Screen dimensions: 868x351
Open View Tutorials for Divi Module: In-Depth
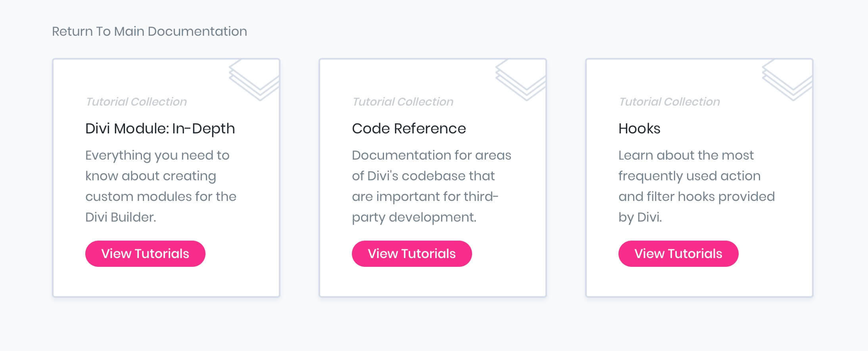pos(145,253)
